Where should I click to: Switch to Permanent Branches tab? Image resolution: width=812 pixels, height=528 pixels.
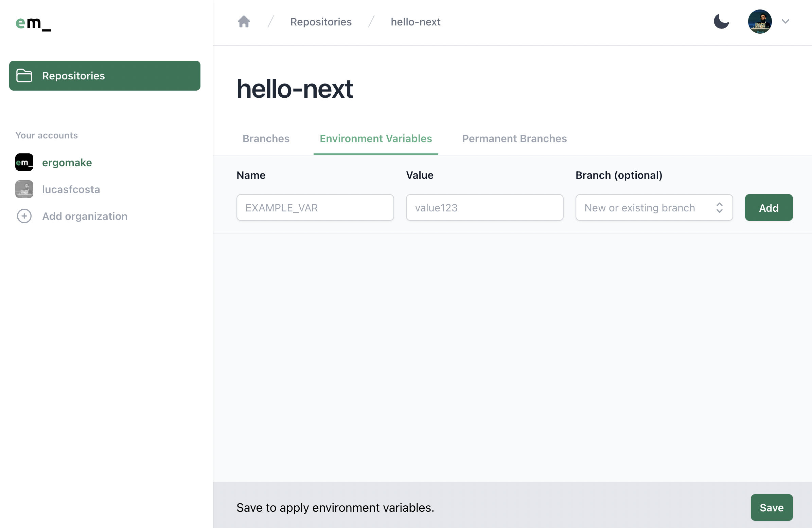[x=514, y=139]
